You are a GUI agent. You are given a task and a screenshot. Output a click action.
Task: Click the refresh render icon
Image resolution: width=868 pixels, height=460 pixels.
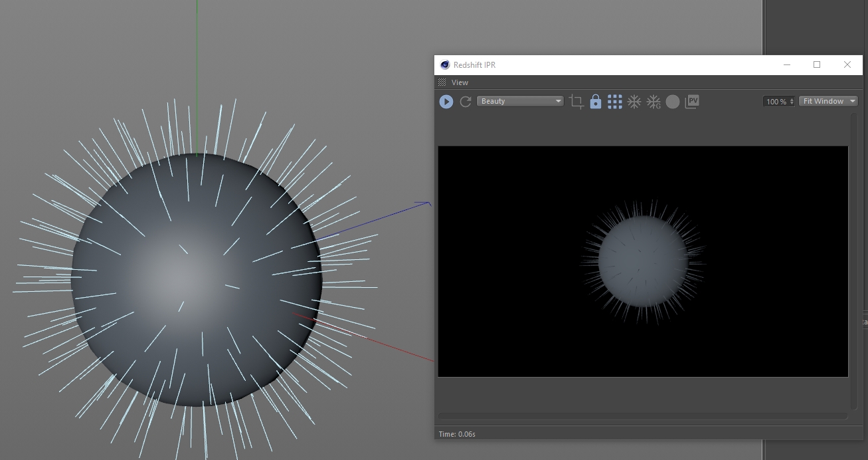pyautogui.click(x=466, y=102)
